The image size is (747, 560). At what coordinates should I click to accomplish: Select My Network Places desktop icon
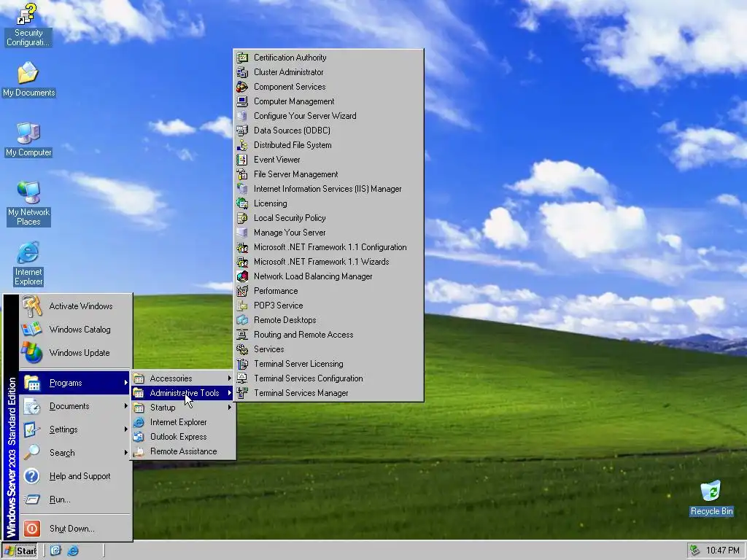click(x=28, y=204)
